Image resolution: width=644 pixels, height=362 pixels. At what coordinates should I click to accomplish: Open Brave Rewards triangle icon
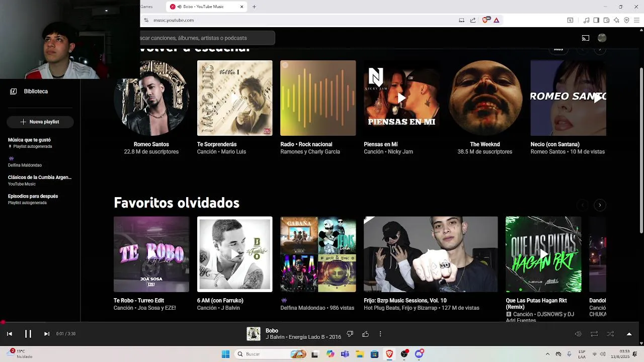point(496,20)
